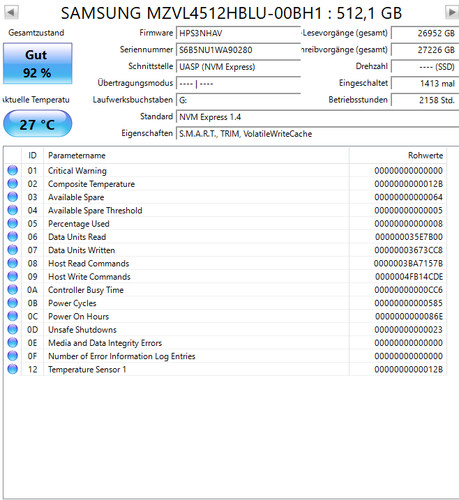Click raw value 0000003BA7157B

[408, 264]
